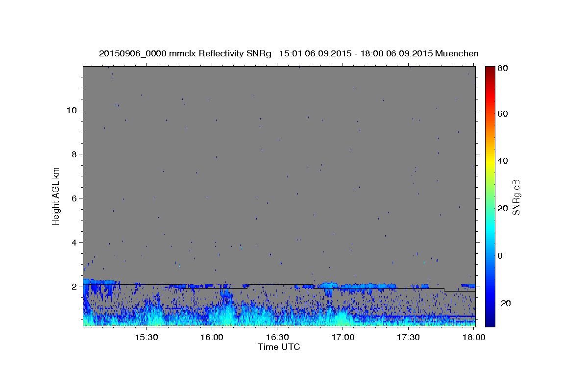Click the height tick label 10

[72, 110]
